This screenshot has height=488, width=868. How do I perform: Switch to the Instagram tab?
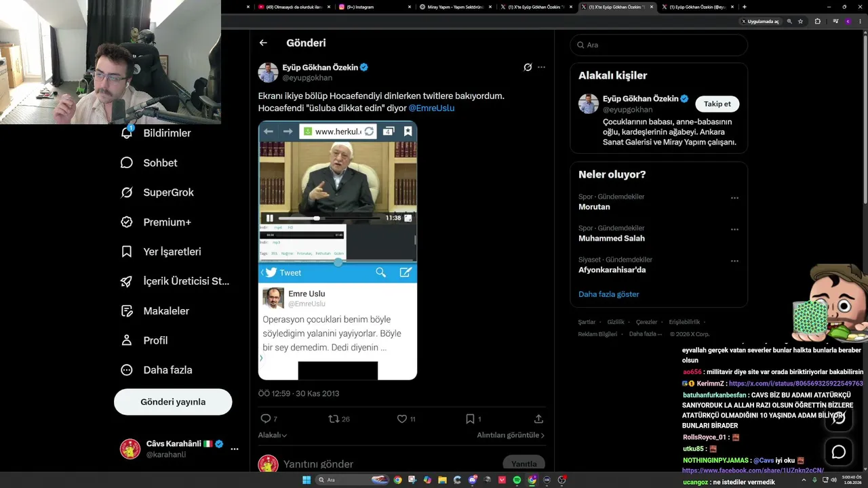pos(374,7)
